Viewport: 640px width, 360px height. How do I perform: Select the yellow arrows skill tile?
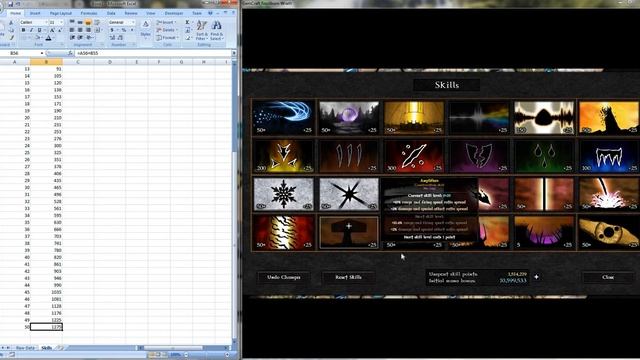tap(283, 156)
